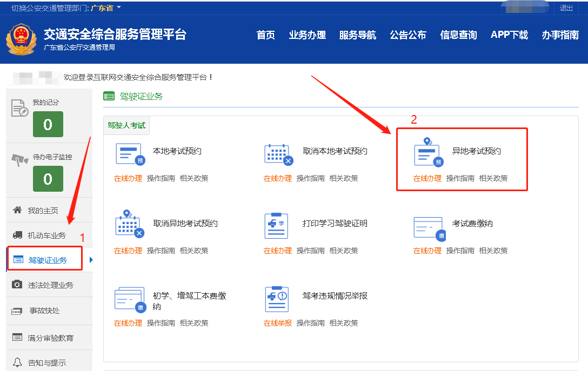The width and height of the screenshot is (588, 371).
Task: Switch to the 业务办理 menu item
Action: [x=307, y=34]
